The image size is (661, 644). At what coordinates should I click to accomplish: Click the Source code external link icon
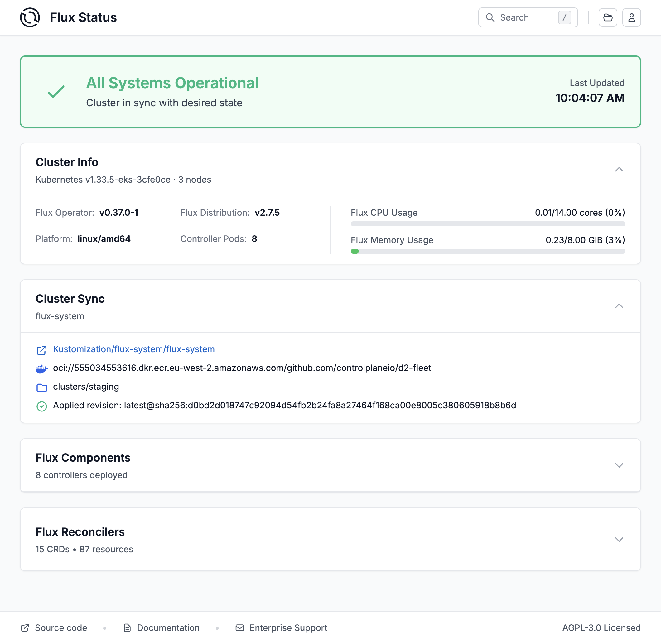[x=25, y=628]
